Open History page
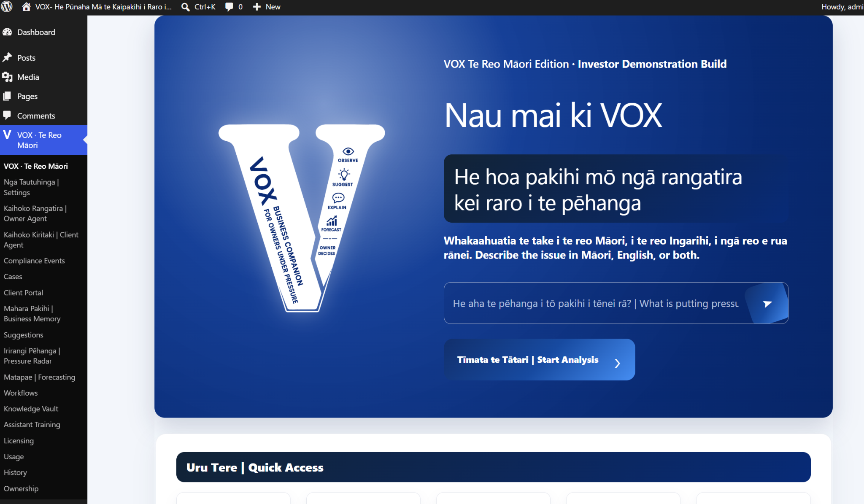Viewport: 864px width, 504px height. tap(15, 472)
